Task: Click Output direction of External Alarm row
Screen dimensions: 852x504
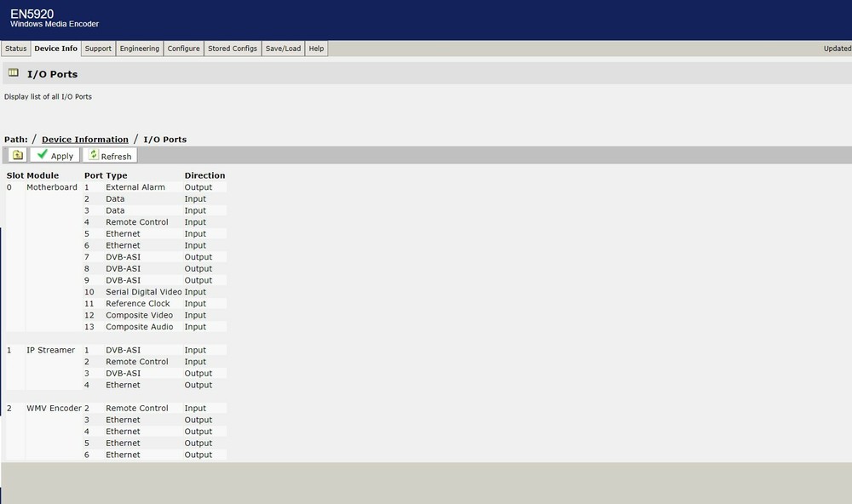Action: [x=199, y=187]
